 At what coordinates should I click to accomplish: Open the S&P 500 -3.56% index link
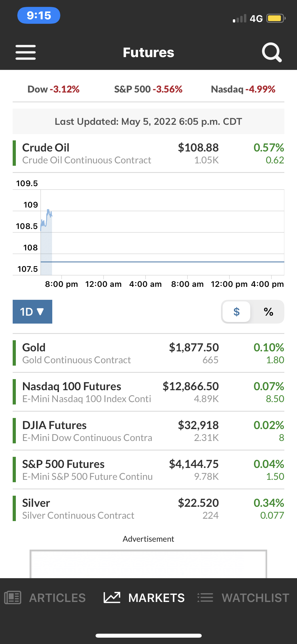pos(148,89)
